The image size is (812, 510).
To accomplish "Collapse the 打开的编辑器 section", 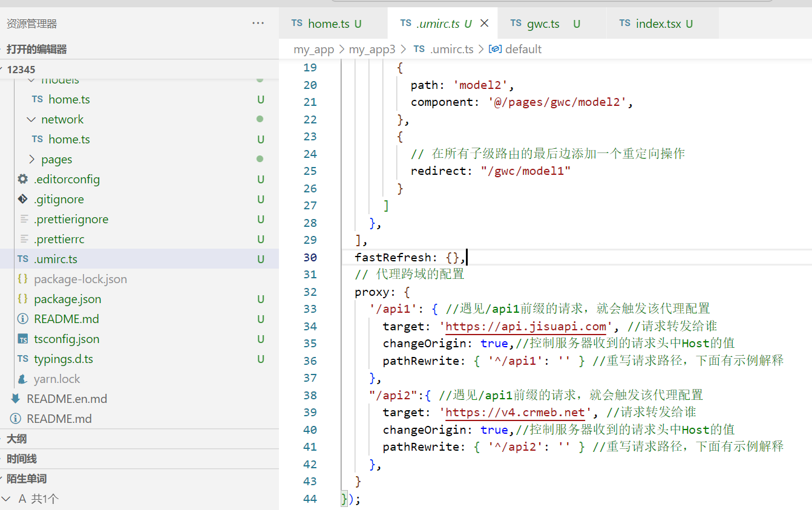I will pos(139,49).
